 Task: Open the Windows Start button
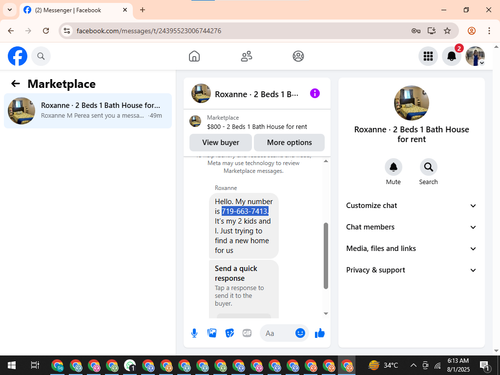point(11,365)
